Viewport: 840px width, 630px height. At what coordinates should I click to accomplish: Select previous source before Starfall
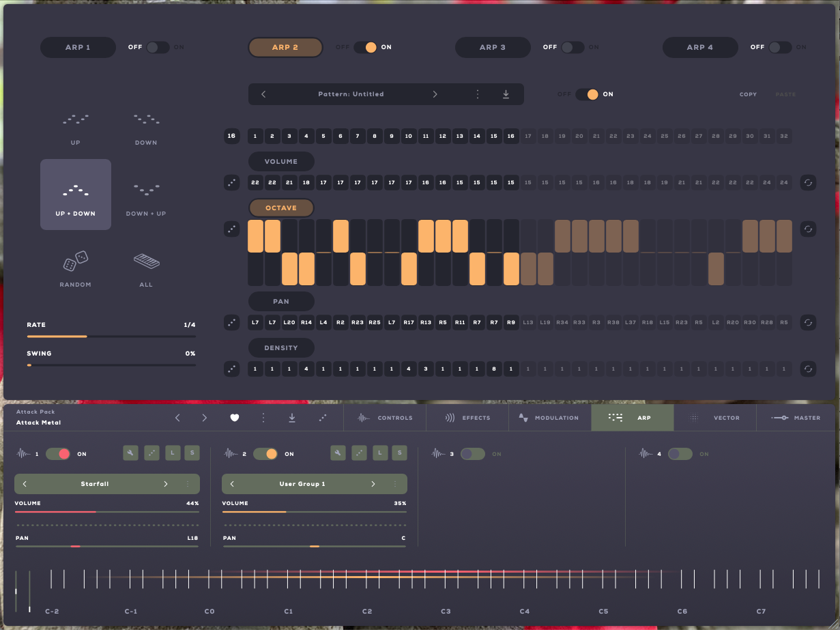25,484
